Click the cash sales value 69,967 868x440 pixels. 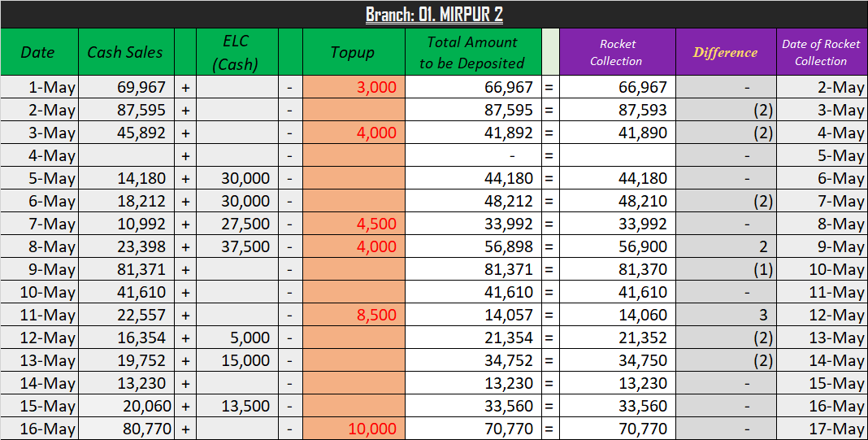tap(126, 87)
